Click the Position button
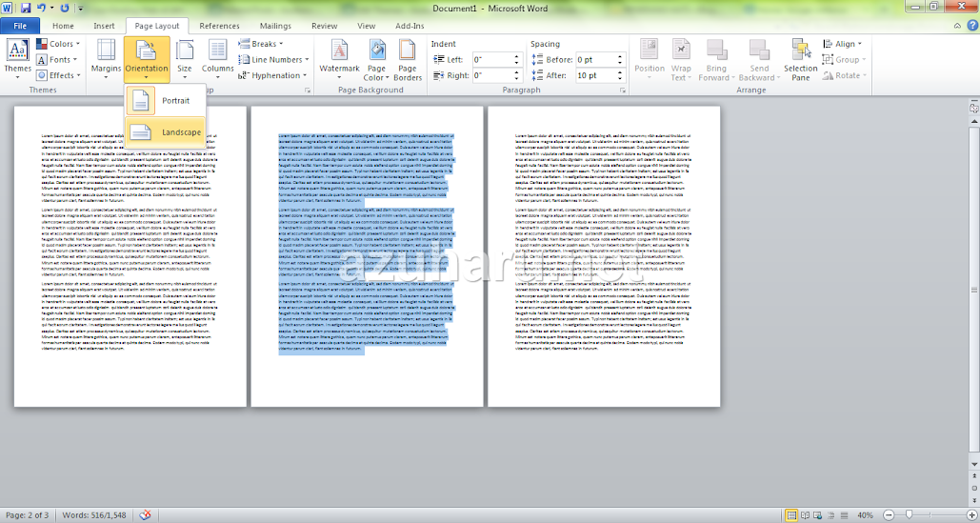980x523 pixels. (650, 59)
